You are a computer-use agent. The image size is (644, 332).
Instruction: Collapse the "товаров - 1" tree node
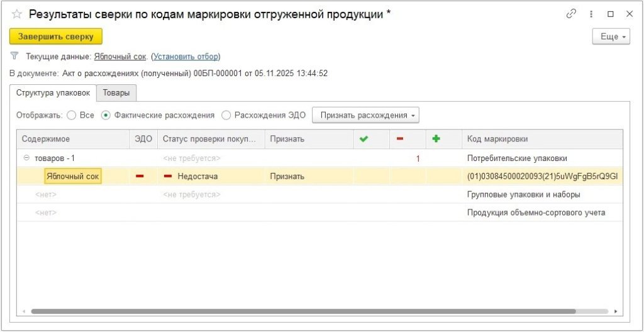coord(26,158)
